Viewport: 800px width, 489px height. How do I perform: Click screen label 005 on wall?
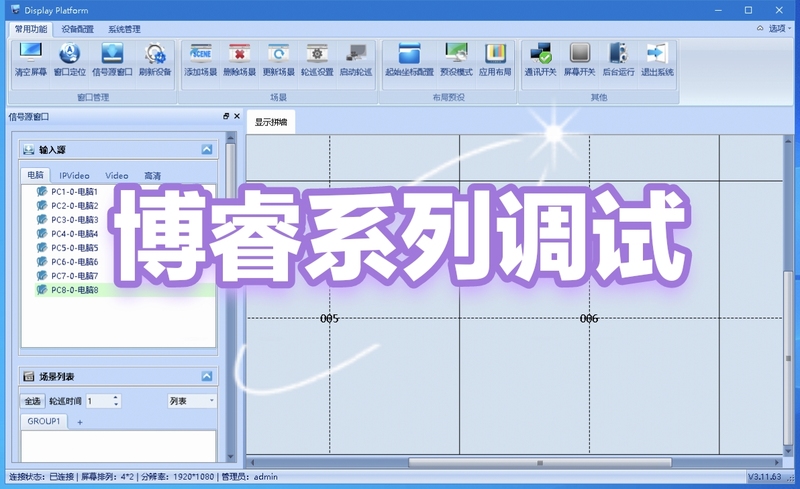click(x=329, y=319)
